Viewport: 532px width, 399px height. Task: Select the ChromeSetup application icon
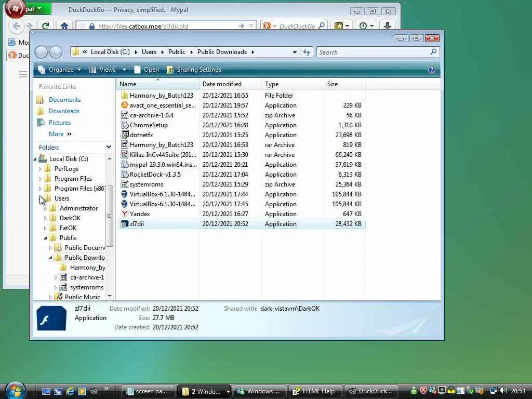tap(125, 125)
